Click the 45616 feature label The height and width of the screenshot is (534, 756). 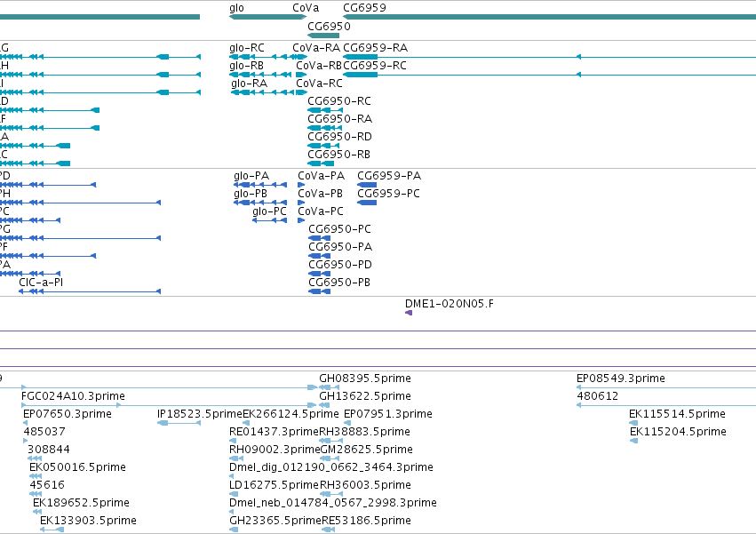pyautogui.click(x=47, y=485)
